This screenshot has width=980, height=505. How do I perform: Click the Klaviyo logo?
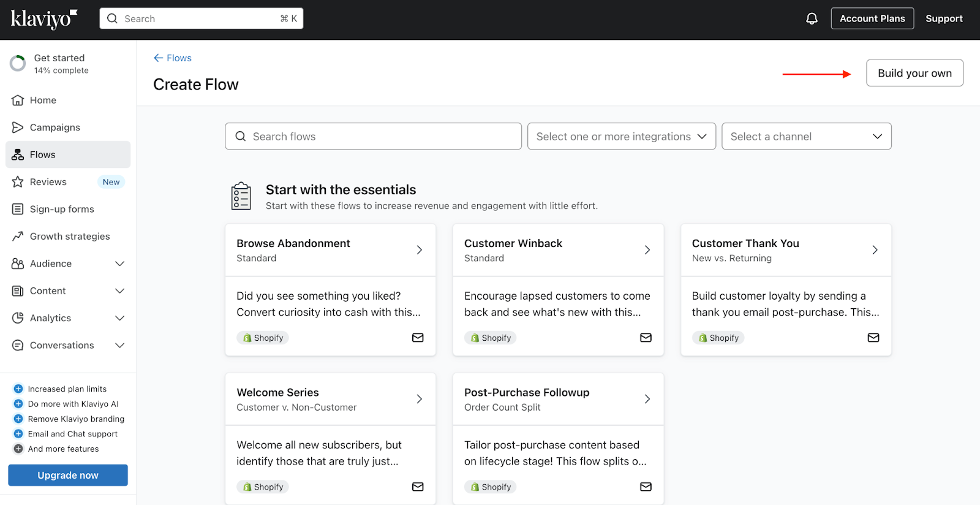[44, 19]
